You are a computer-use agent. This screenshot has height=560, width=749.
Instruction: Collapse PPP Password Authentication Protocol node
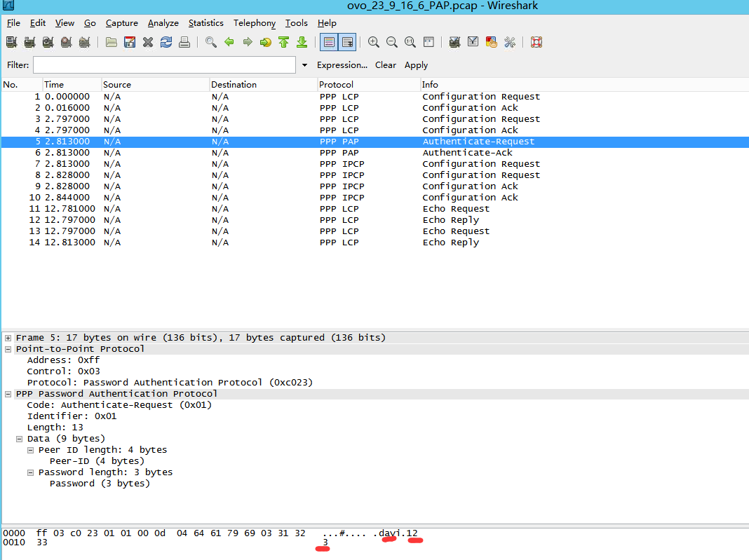8,394
